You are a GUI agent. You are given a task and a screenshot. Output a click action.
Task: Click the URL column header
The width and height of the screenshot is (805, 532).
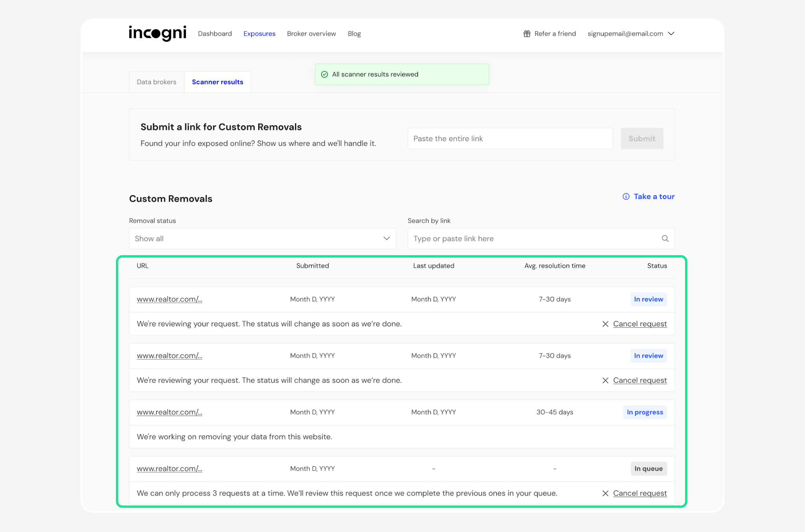pos(143,266)
